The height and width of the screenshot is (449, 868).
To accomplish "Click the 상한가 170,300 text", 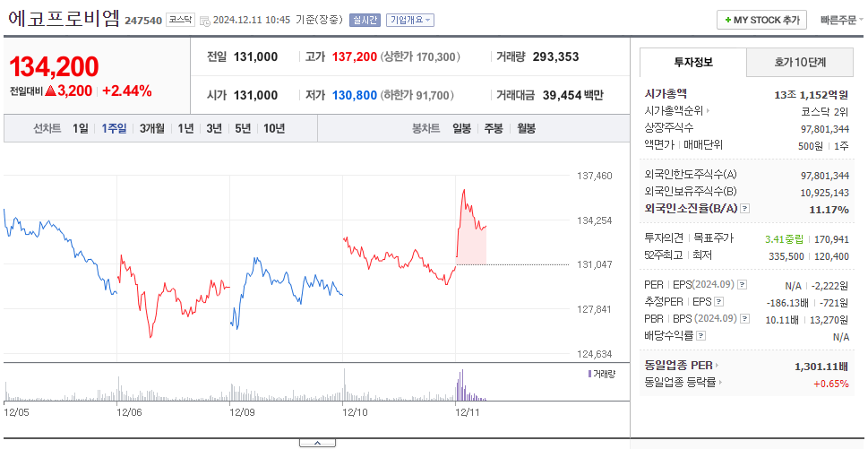I will tap(420, 56).
